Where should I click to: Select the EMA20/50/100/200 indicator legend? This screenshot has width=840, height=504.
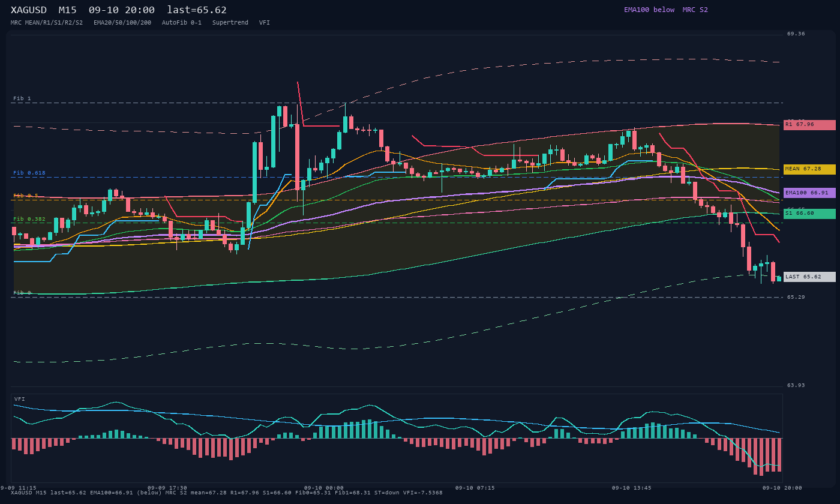click(122, 23)
